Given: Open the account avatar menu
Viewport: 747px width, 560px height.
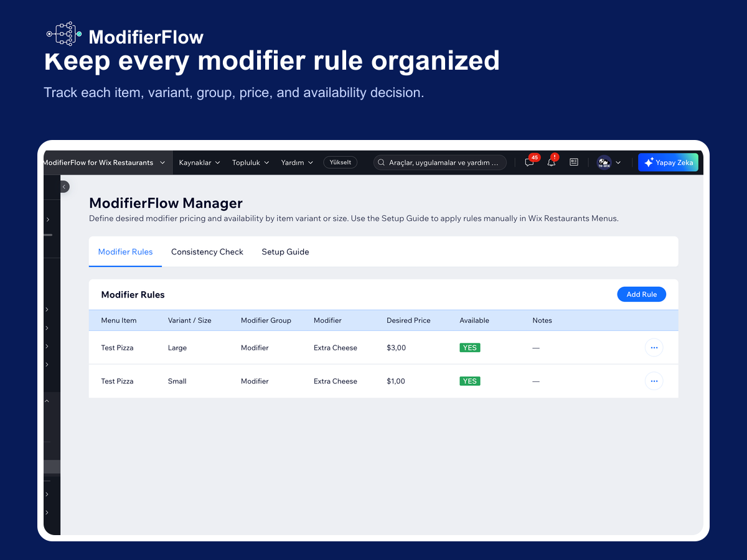Looking at the screenshot, I should (604, 162).
